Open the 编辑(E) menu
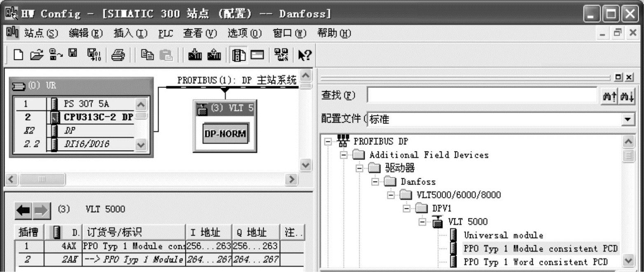This screenshot has height=272, width=644. [85, 33]
